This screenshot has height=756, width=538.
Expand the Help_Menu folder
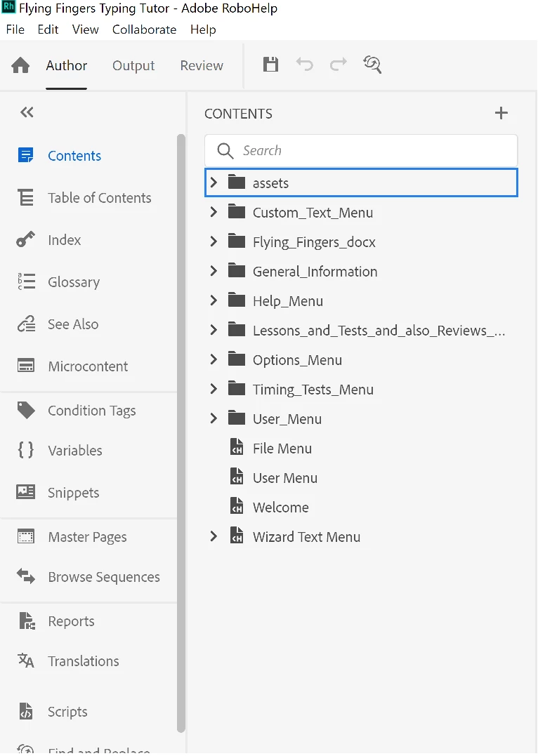click(x=214, y=300)
